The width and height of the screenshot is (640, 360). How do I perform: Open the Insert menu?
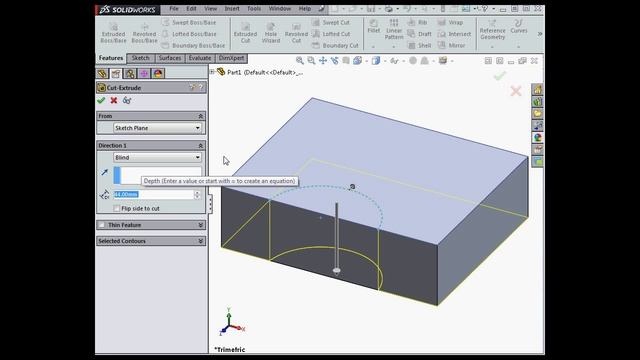pyautogui.click(x=232, y=9)
